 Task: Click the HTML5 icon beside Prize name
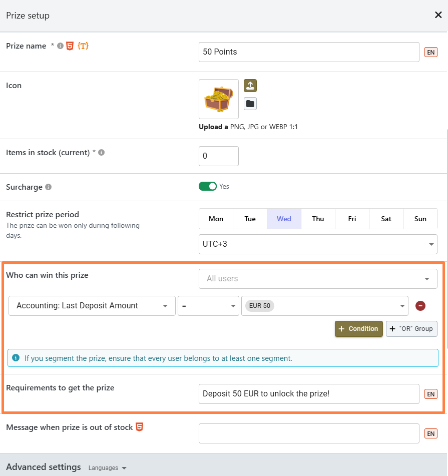click(70, 46)
